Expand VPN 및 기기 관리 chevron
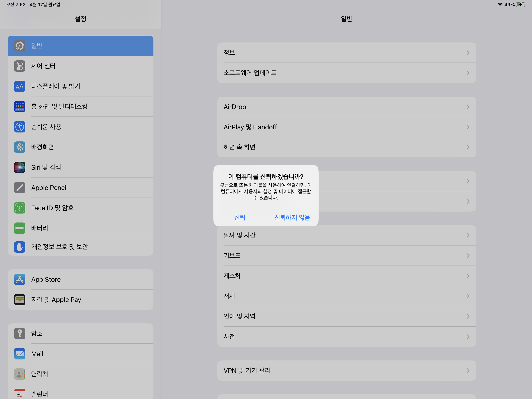Screen dimensions: 532x399 (x=468, y=371)
